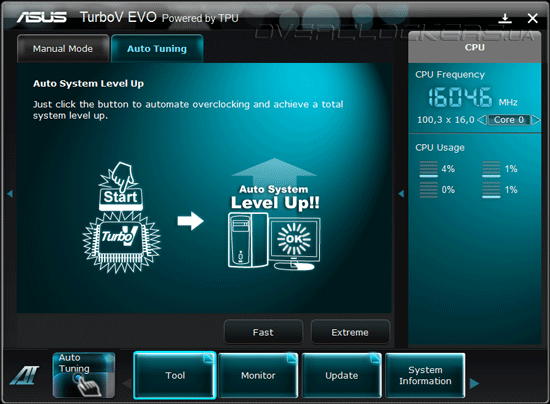This screenshot has width=550, height=404.
Task: Click the CPU panel header
Action: [475, 47]
